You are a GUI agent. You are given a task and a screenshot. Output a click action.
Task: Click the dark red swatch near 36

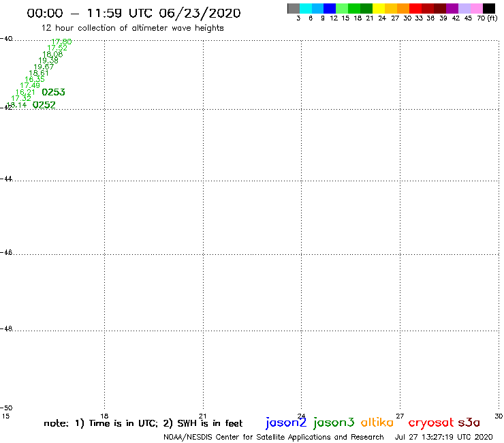pyautogui.click(x=428, y=8)
